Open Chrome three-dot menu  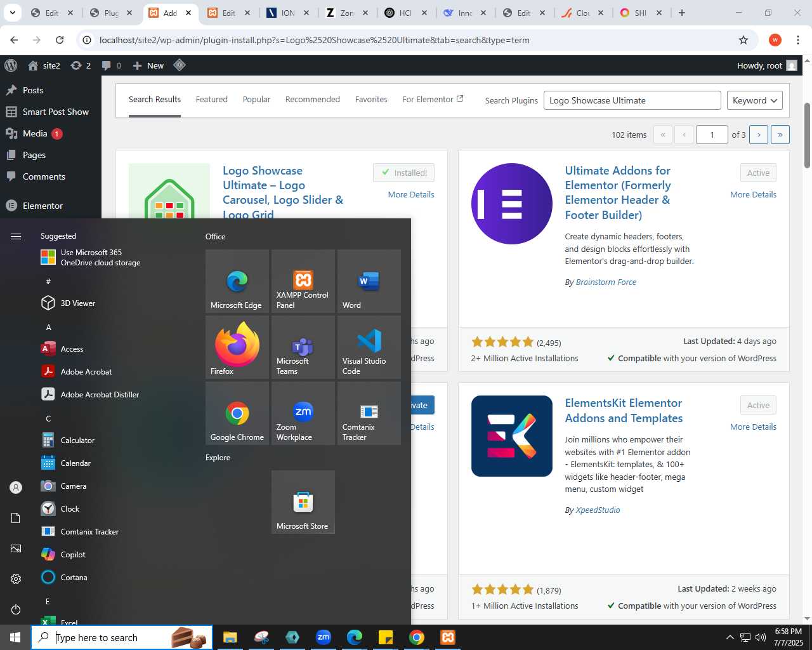click(x=798, y=40)
